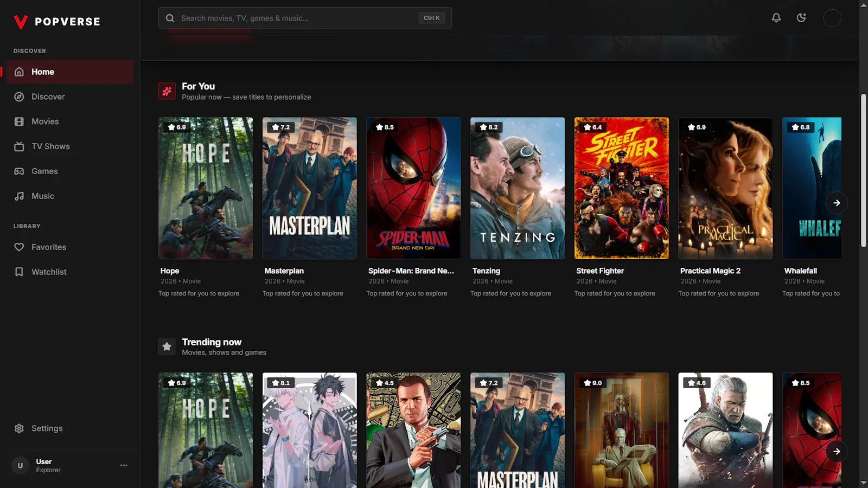
Task: Click the Popverse logo icon
Action: pyautogui.click(x=21, y=22)
